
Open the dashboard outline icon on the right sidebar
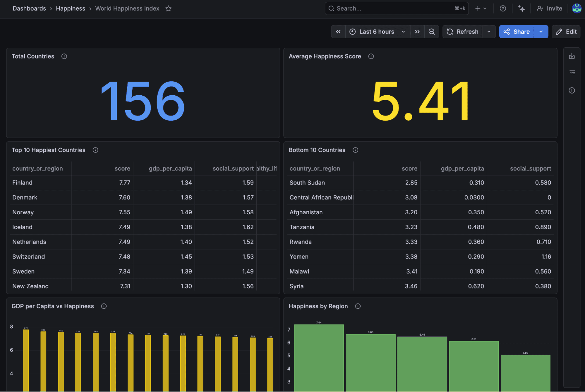point(572,72)
